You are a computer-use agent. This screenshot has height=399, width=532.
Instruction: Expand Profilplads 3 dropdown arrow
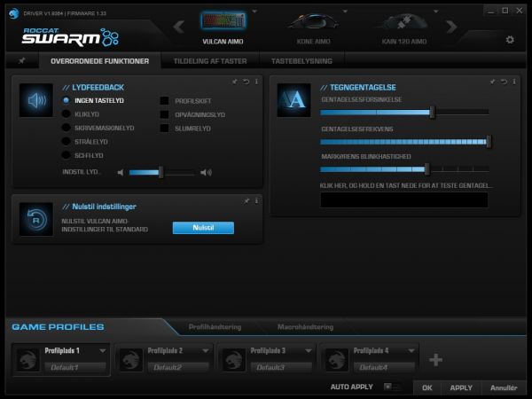coord(309,350)
